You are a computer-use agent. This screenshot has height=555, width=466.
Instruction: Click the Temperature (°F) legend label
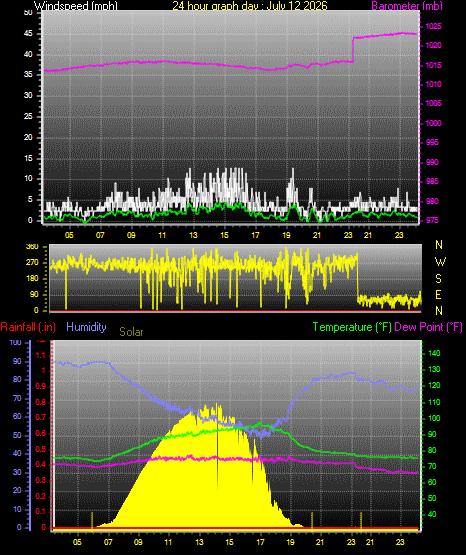352,327
